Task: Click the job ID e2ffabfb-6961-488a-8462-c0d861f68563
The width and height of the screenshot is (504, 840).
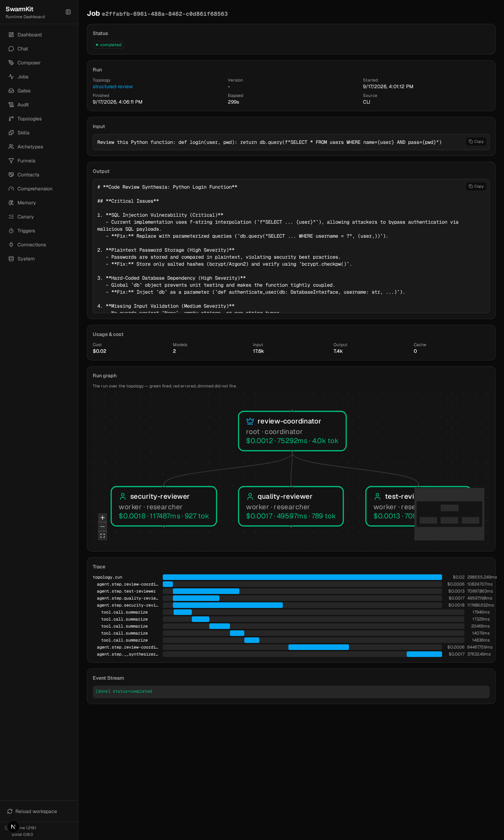Action: point(164,14)
